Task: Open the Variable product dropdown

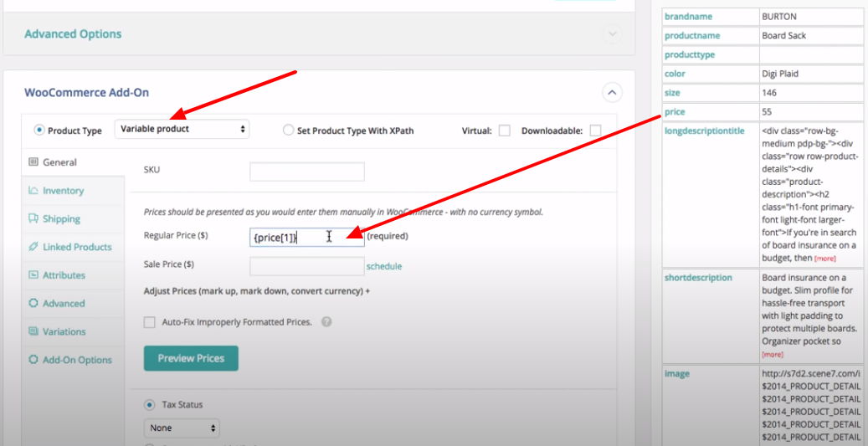Action: click(182, 129)
